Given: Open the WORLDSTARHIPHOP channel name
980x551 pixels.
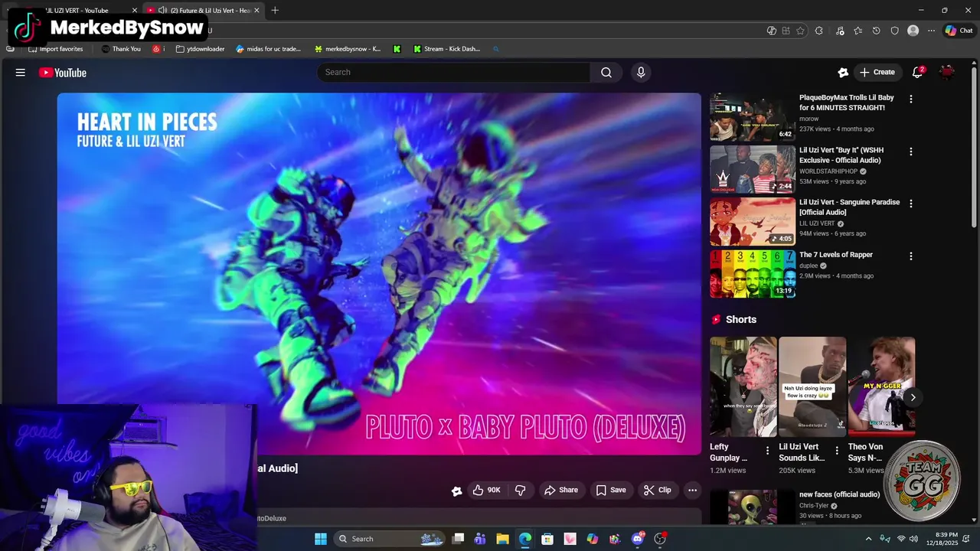Looking at the screenshot, I should (x=828, y=171).
